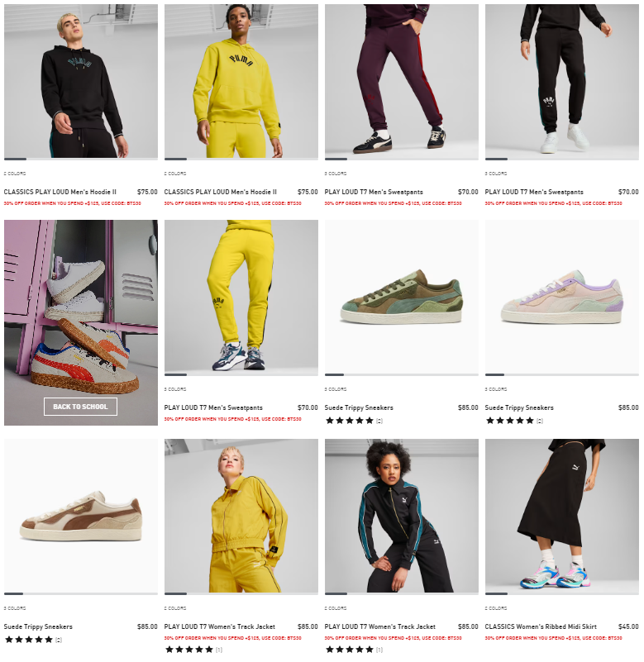The height and width of the screenshot is (662, 644).
Task: Select the brown and cream Suede Trippy sneaker
Action: [81, 516]
